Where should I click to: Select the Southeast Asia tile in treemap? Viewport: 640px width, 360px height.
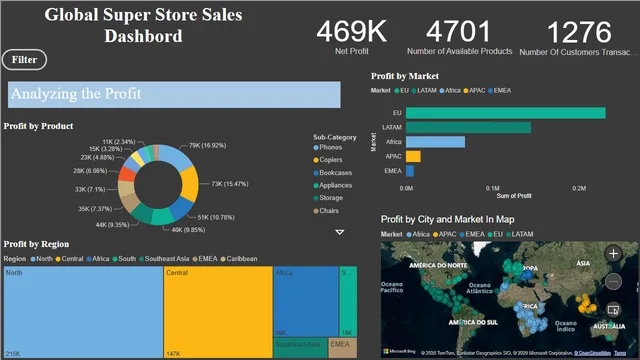[301, 348]
